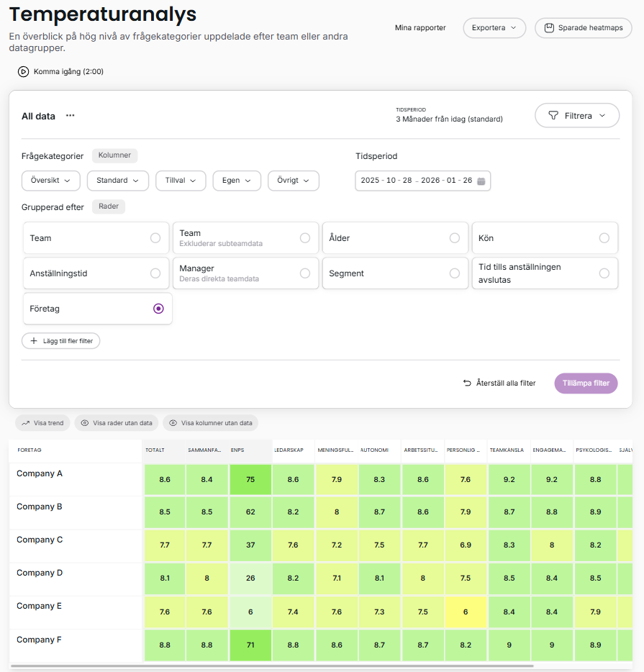Click Company A's green ENPS cell showing 75
The height and width of the screenshot is (672, 644).
coord(250,480)
